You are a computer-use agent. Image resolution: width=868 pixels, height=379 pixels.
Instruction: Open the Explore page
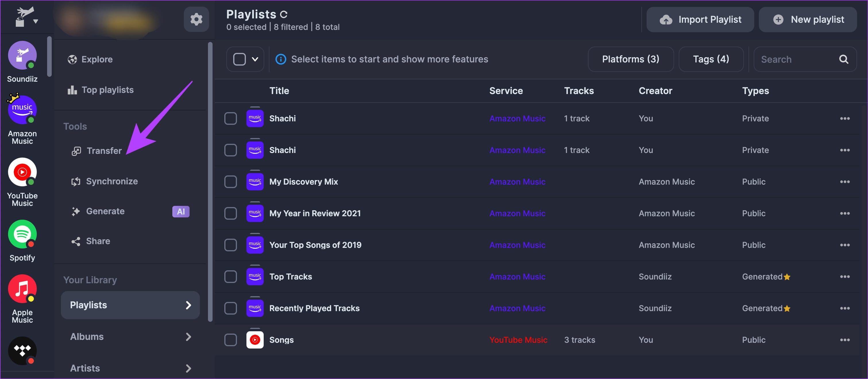pyautogui.click(x=90, y=60)
